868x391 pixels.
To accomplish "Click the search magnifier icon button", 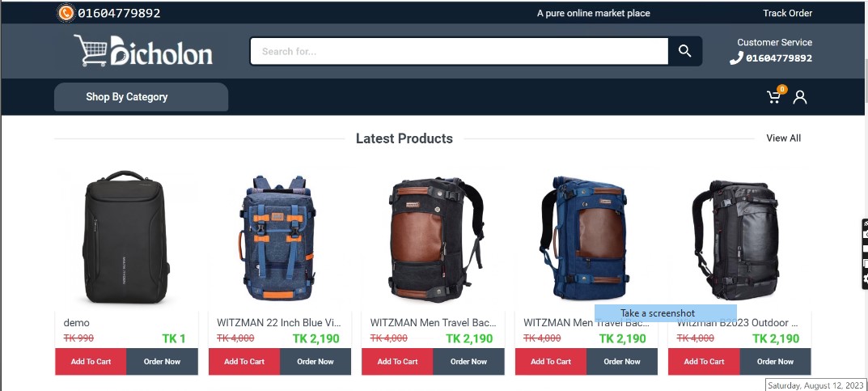I will (x=684, y=52).
